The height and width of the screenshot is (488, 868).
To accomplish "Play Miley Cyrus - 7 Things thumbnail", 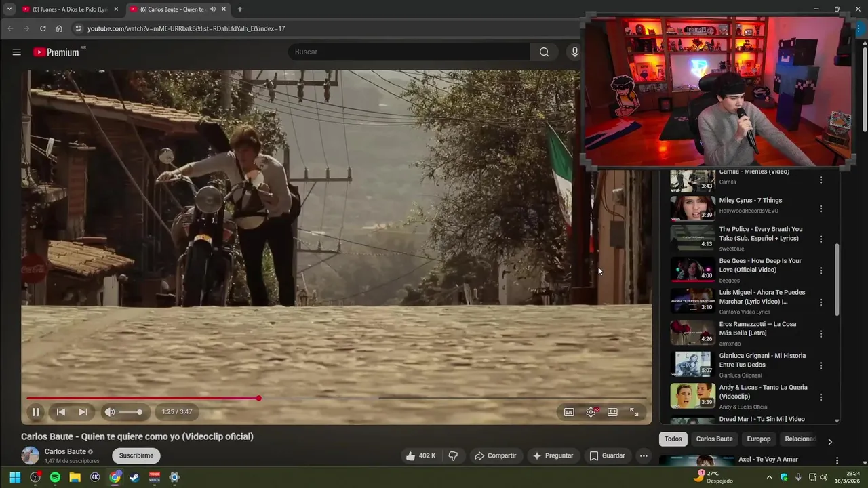I will (x=692, y=208).
